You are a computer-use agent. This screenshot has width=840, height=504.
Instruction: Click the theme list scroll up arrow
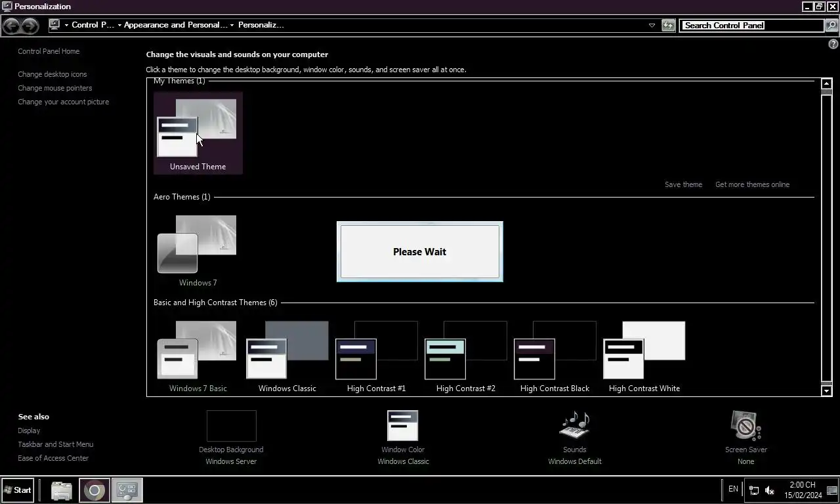(x=827, y=83)
